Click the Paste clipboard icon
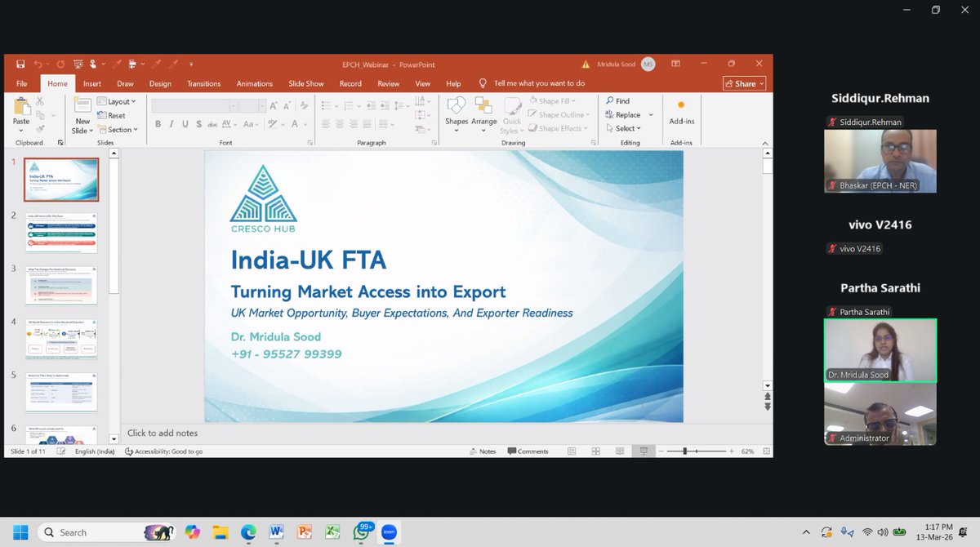The image size is (980, 547). 21,106
